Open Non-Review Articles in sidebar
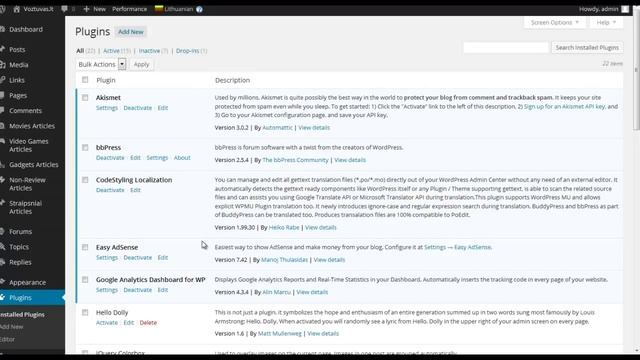This screenshot has height=360, width=640. 27,184
